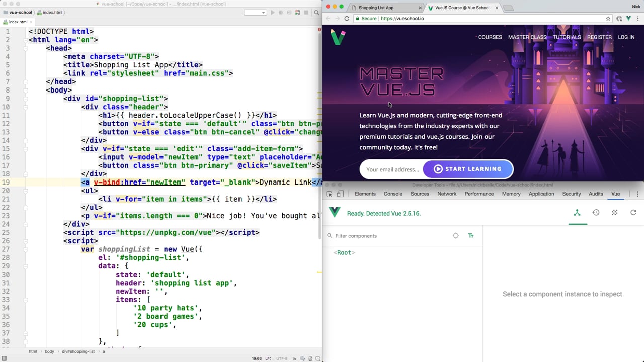644x362 pixels.
Task: Click the Filter components search field
Action: point(387,236)
